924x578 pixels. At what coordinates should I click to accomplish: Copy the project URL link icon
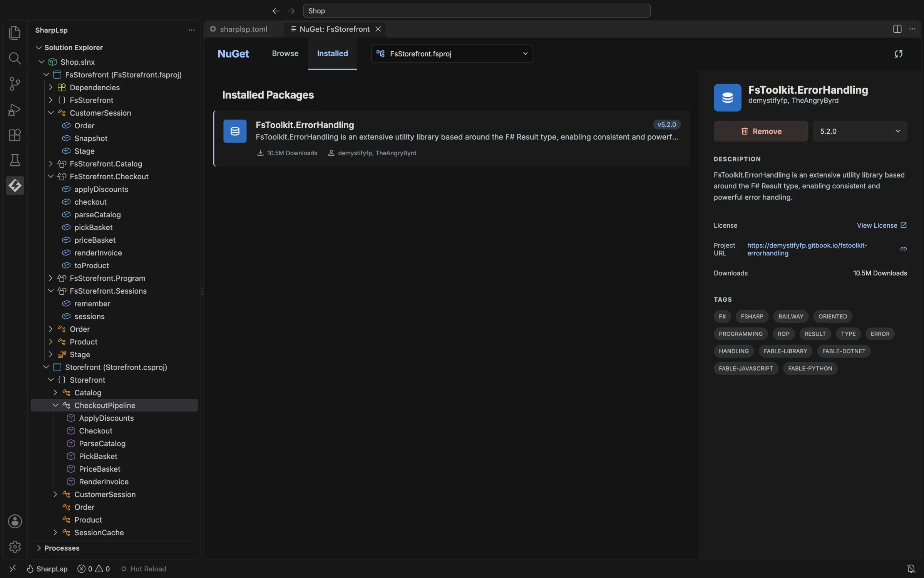click(x=903, y=249)
